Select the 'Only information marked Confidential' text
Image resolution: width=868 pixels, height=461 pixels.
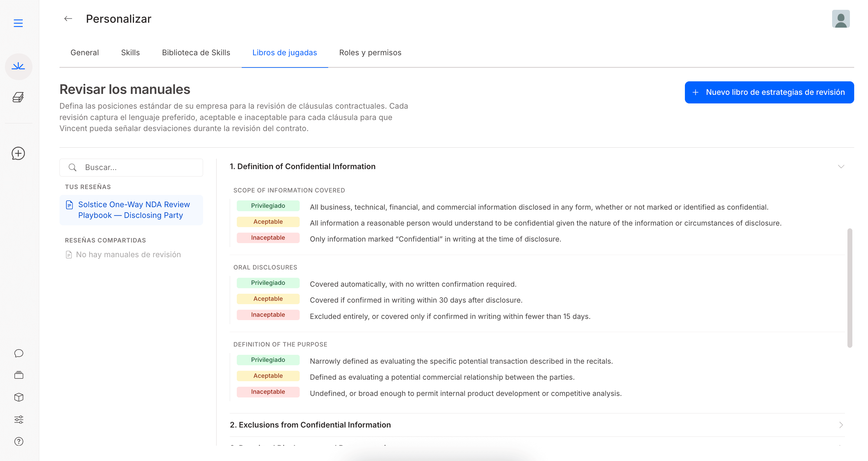click(x=435, y=239)
